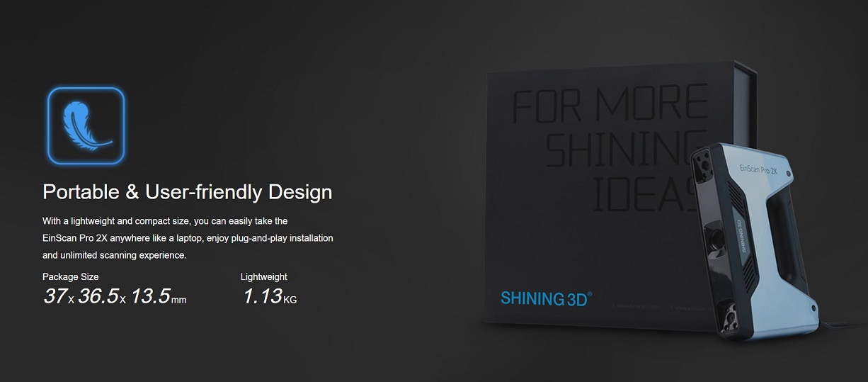Click the Package Size label
Viewport: 868px width, 382px height.
point(71,277)
